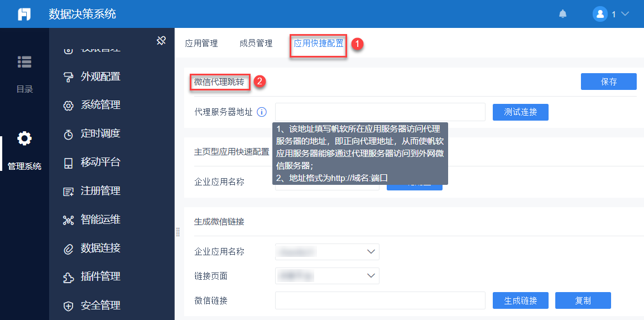Click the 微信链接 label
This screenshot has width=644, height=320.
tap(211, 300)
